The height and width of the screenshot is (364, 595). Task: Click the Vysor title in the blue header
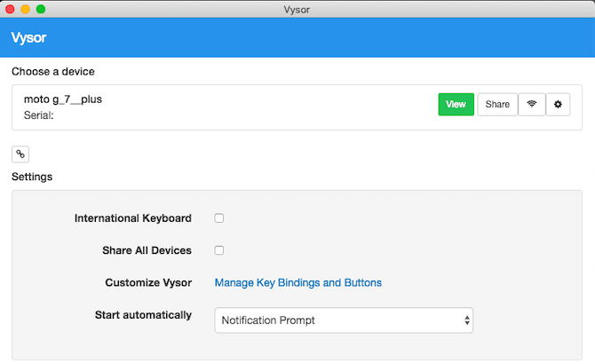[x=28, y=38]
